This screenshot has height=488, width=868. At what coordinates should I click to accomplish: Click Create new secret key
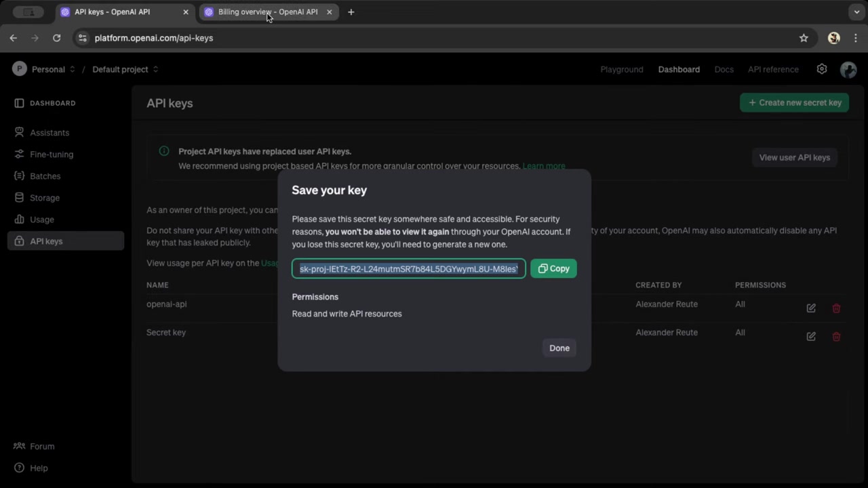coord(794,103)
